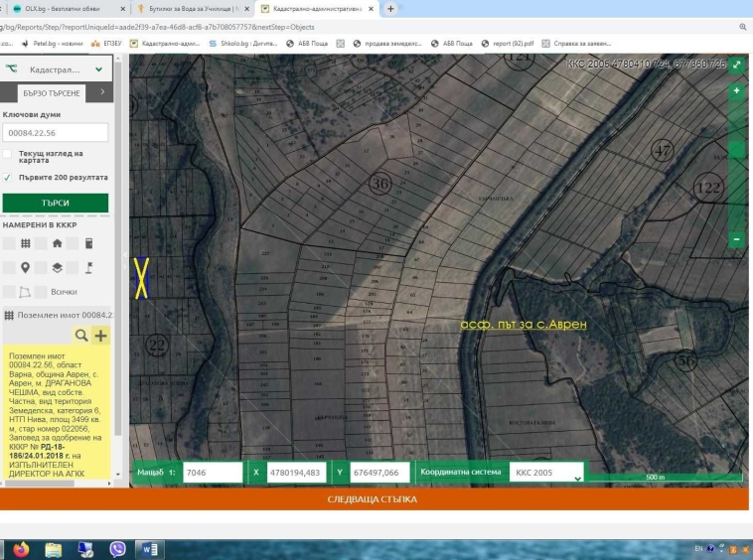Open Viber from the taskbar
The image size is (753, 560).
tap(117, 549)
